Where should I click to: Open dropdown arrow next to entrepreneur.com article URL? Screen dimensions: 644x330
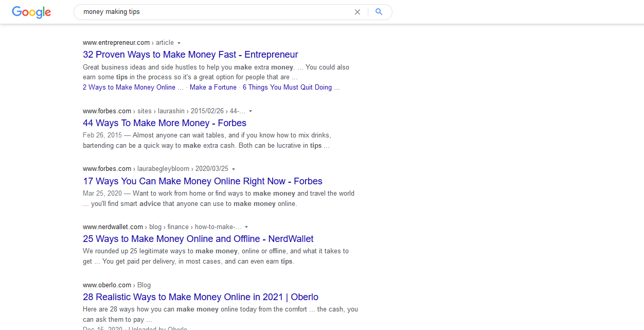pos(179,43)
